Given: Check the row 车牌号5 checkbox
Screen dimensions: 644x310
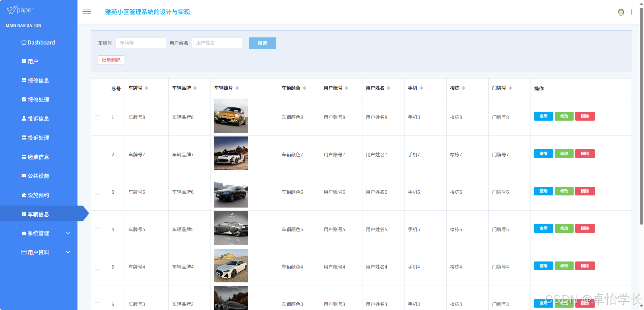Looking at the screenshot, I should click(97, 230).
